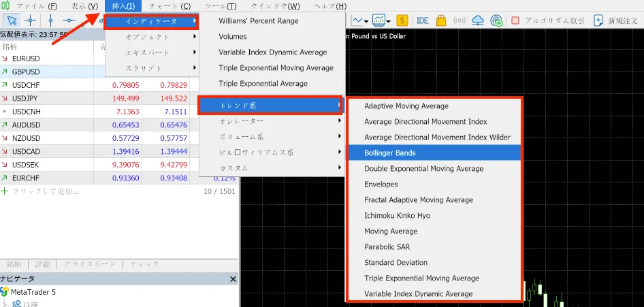This screenshot has width=644, height=307.
Task: Click the 新規注文 new order button
Action: point(617,20)
